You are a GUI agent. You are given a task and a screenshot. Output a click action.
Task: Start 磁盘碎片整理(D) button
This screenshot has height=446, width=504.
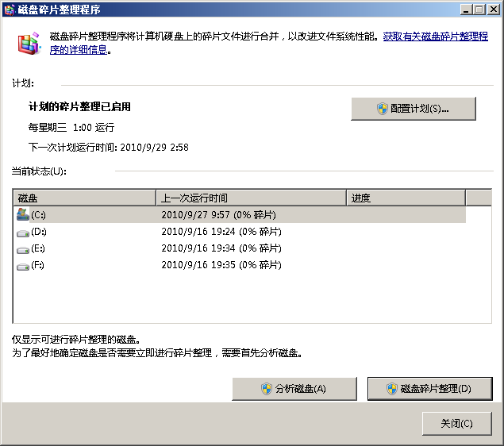click(429, 389)
